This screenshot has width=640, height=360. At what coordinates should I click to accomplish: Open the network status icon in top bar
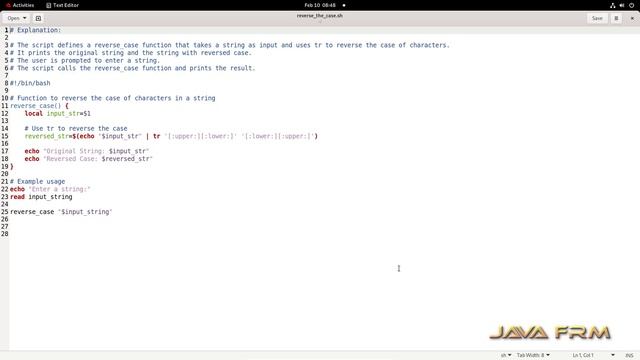click(612, 5)
